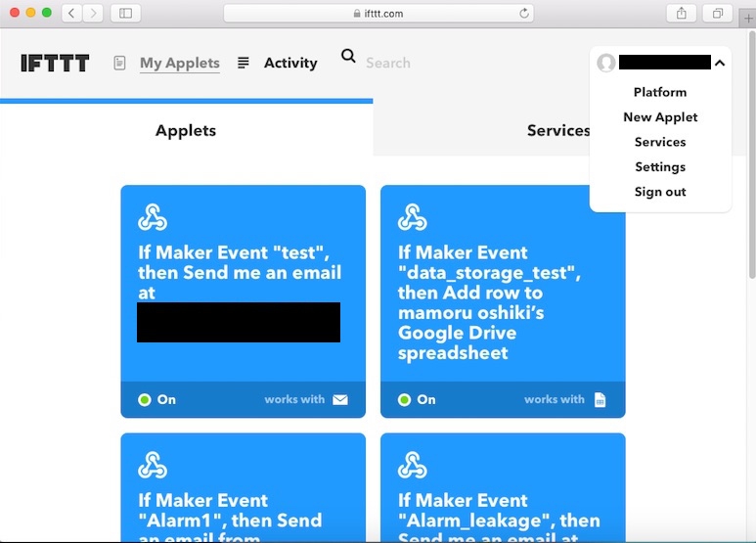756x543 pixels.
Task: Select Services in the account menu
Action: click(x=660, y=142)
